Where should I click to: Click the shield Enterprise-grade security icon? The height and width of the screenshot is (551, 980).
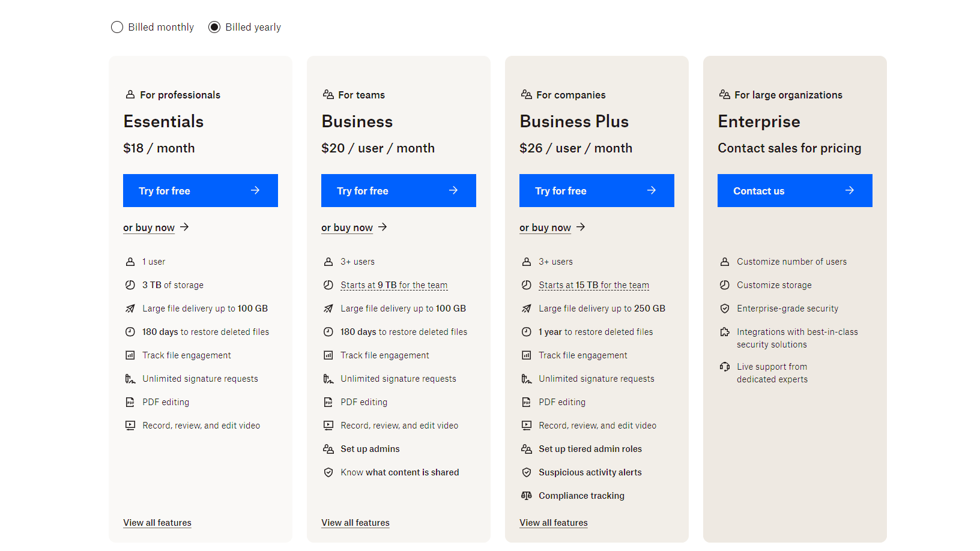[725, 308]
